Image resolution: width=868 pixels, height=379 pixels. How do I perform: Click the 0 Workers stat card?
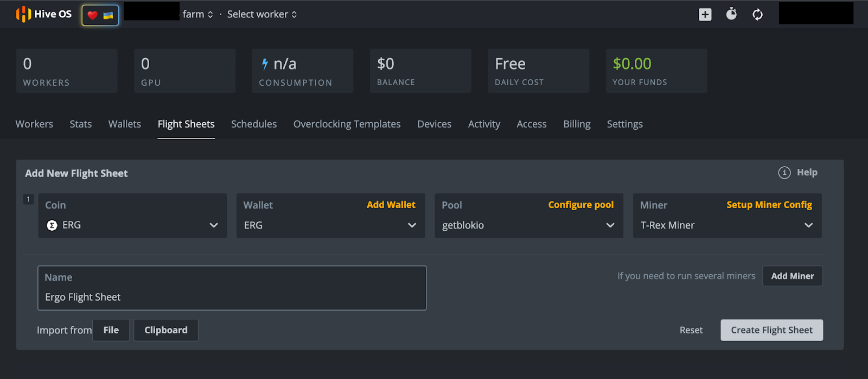click(67, 71)
